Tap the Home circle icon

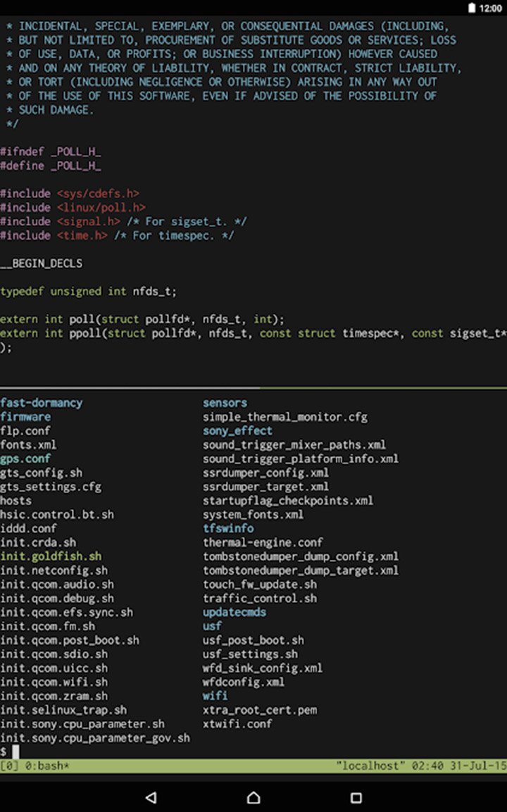253,797
